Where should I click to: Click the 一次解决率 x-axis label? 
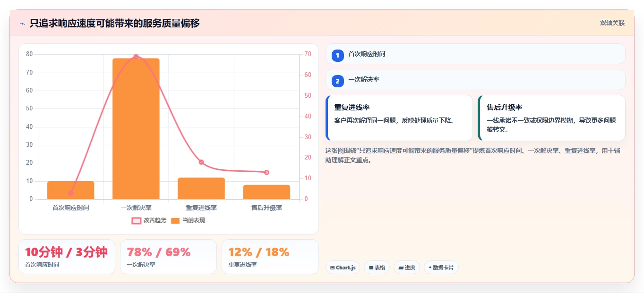click(136, 208)
